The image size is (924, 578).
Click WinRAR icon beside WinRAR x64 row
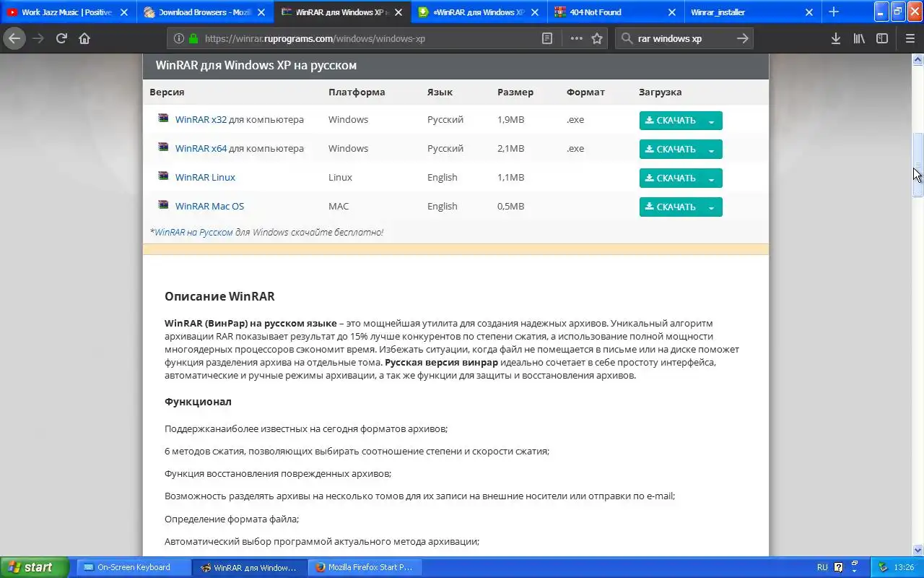(163, 147)
